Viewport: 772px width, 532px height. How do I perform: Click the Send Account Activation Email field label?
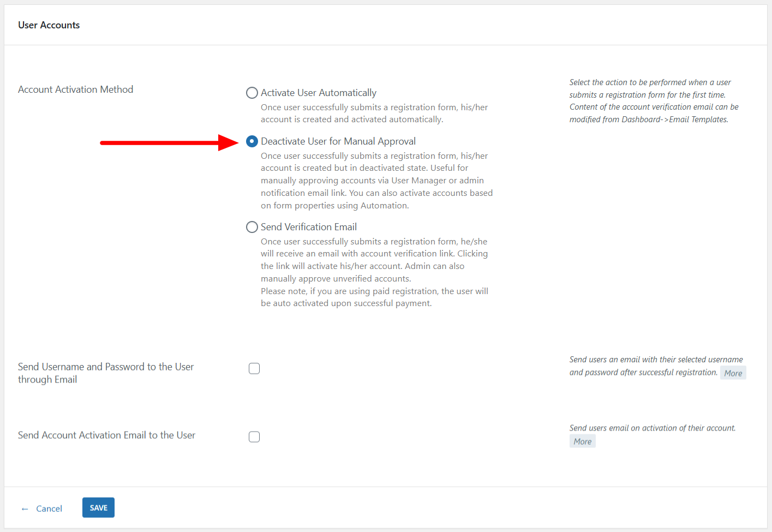click(x=107, y=435)
